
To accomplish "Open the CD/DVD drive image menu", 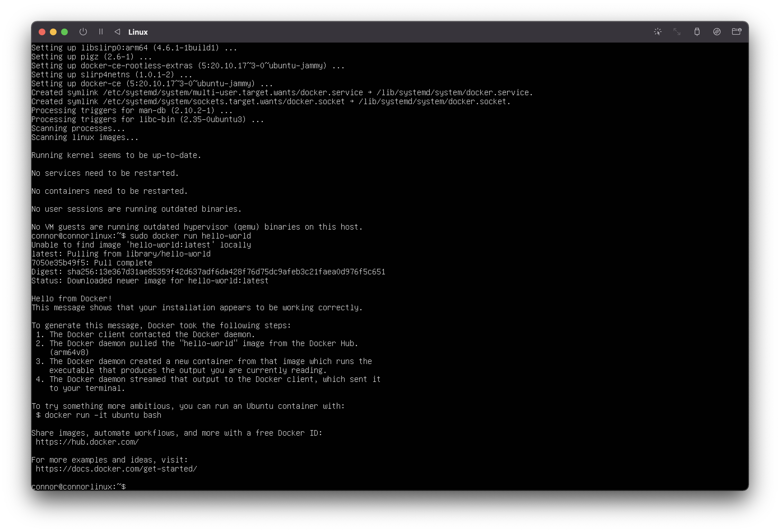I will tap(717, 32).
